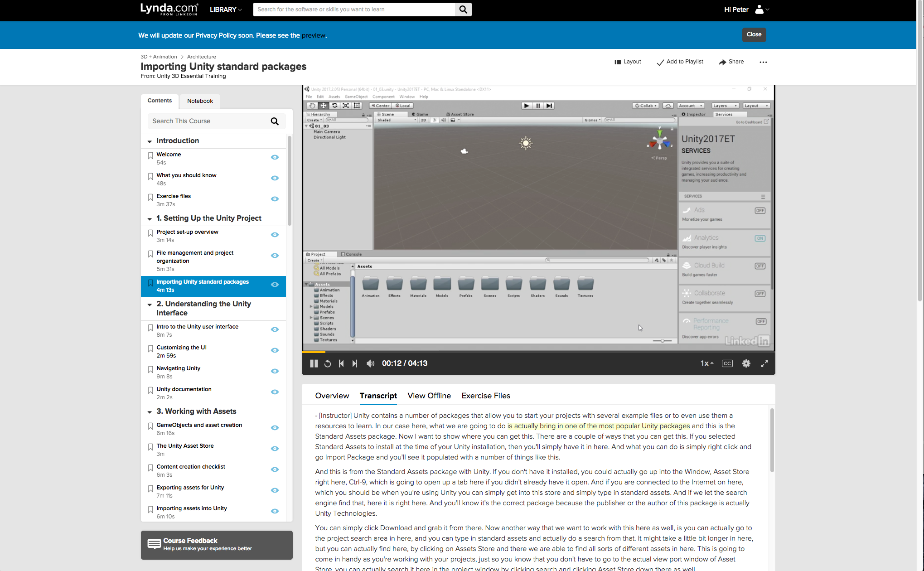Toggle closed captions CC
The height and width of the screenshot is (571, 924).
(727, 363)
